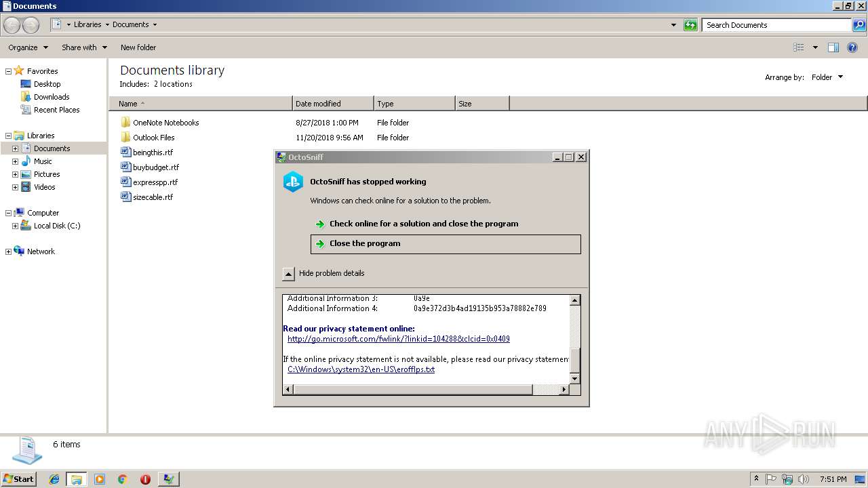Click the Computer tree item

[43, 213]
